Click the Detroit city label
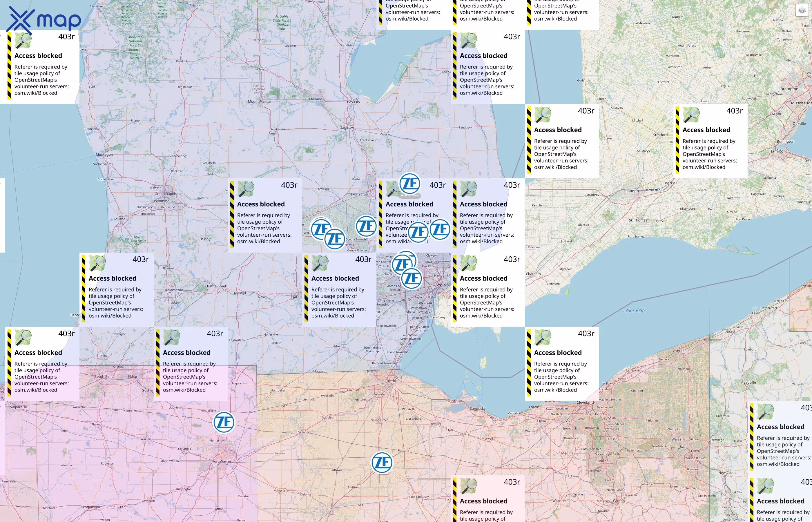This screenshot has height=522, width=812. coord(442,284)
